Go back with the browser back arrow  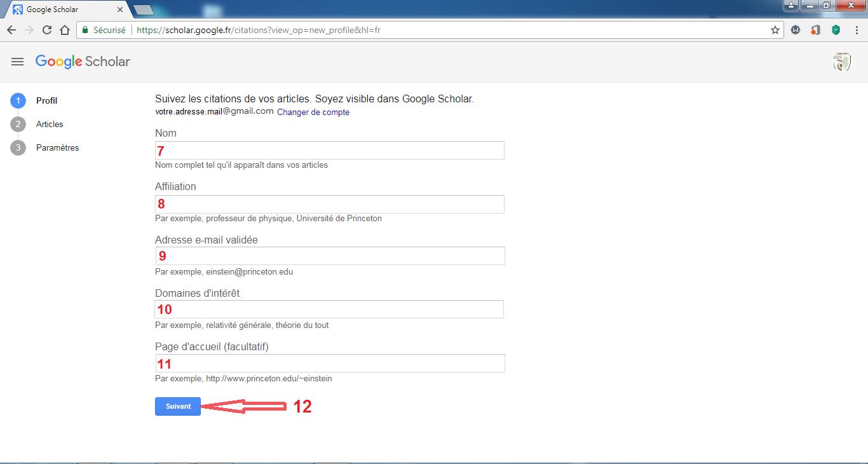click(11, 30)
